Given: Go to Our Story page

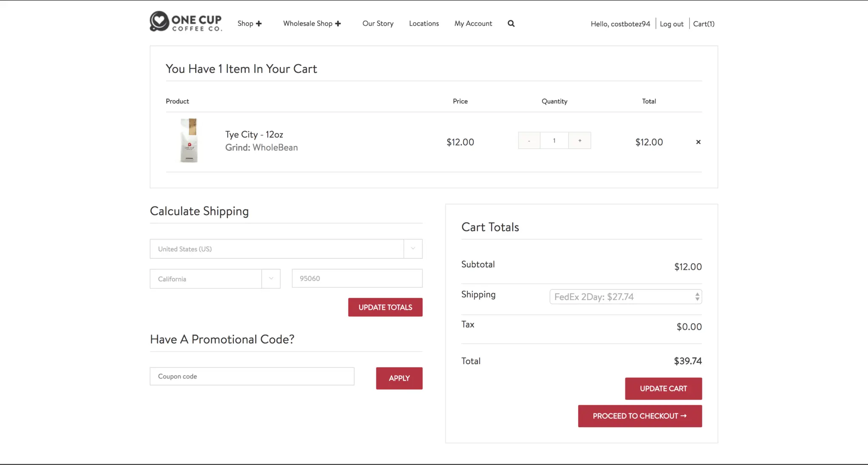Looking at the screenshot, I should 378,24.
